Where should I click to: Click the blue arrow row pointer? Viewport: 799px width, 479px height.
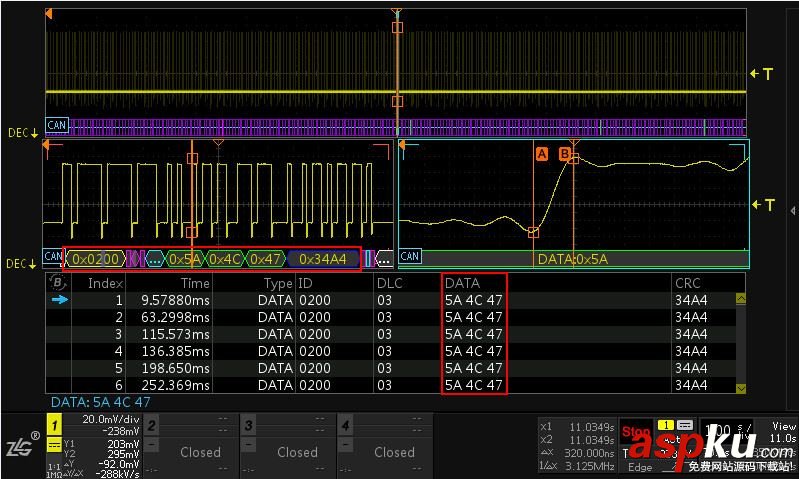coord(60,300)
